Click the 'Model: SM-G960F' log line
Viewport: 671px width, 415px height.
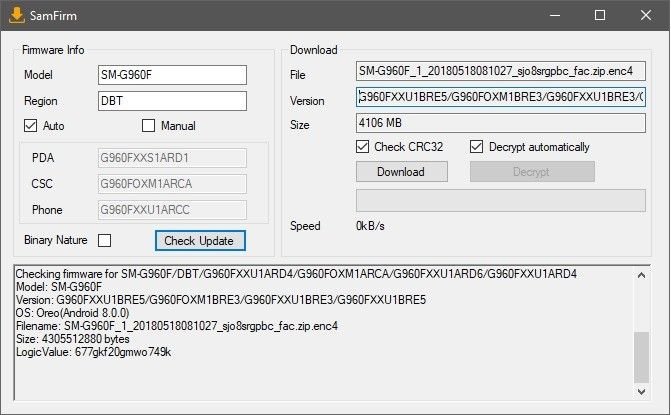[x=59, y=287]
